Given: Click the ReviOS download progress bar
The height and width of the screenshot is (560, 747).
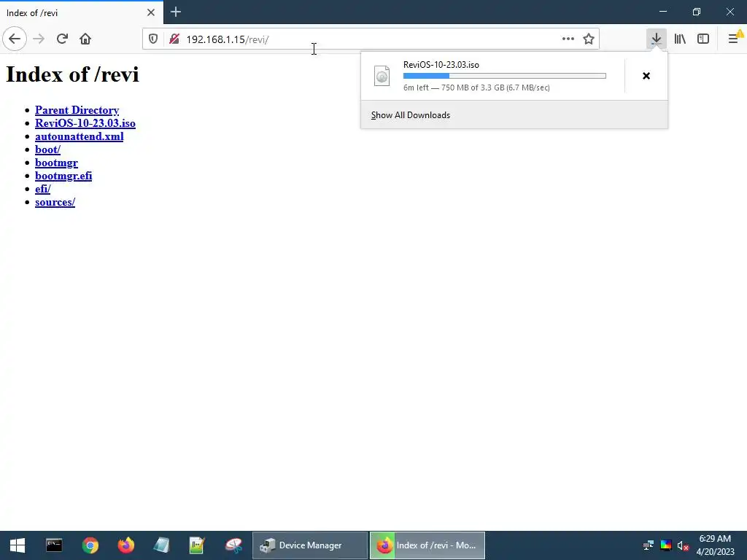Looking at the screenshot, I should point(505,76).
